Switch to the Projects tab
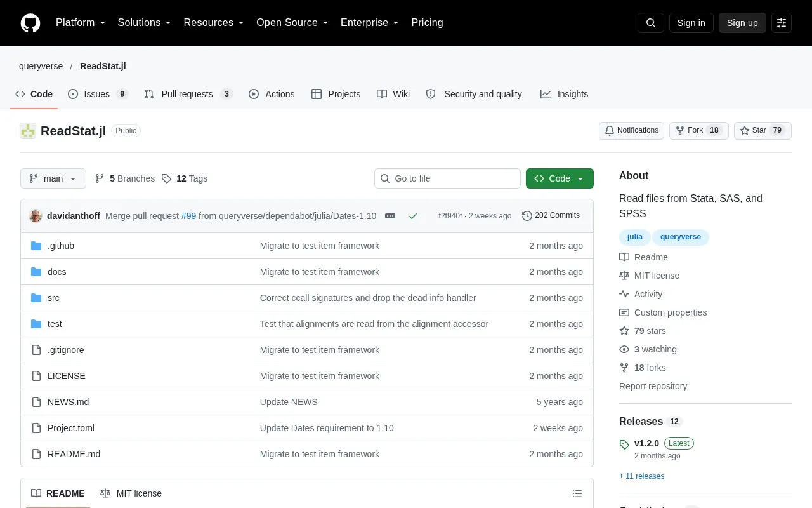The width and height of the screenshot is (812, 508). [336, 94]
